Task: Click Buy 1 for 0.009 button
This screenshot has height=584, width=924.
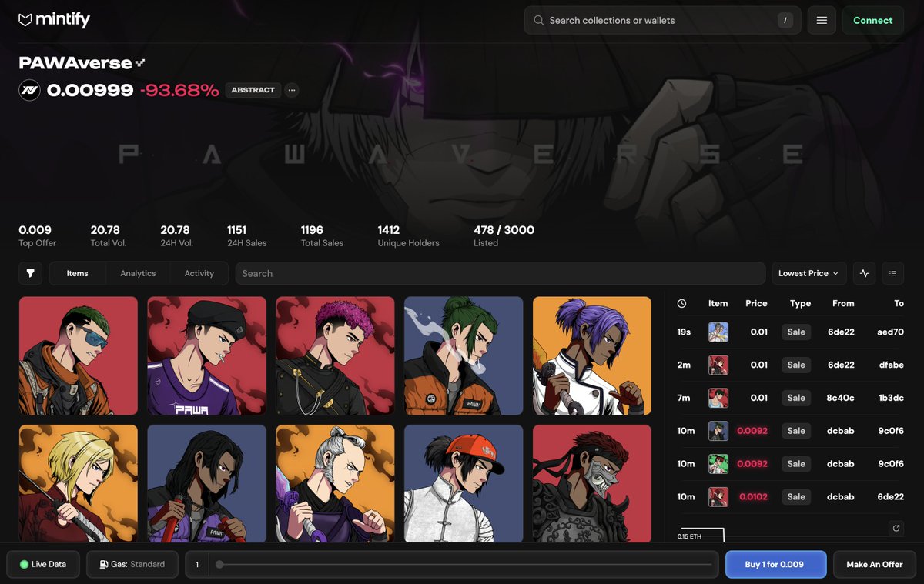Action: (775, 564)
